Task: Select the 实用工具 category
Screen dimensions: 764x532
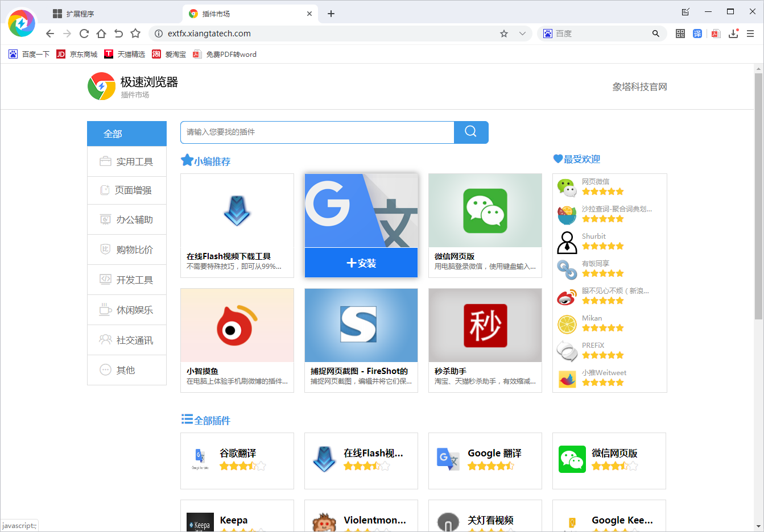Action: pos(127,161)
